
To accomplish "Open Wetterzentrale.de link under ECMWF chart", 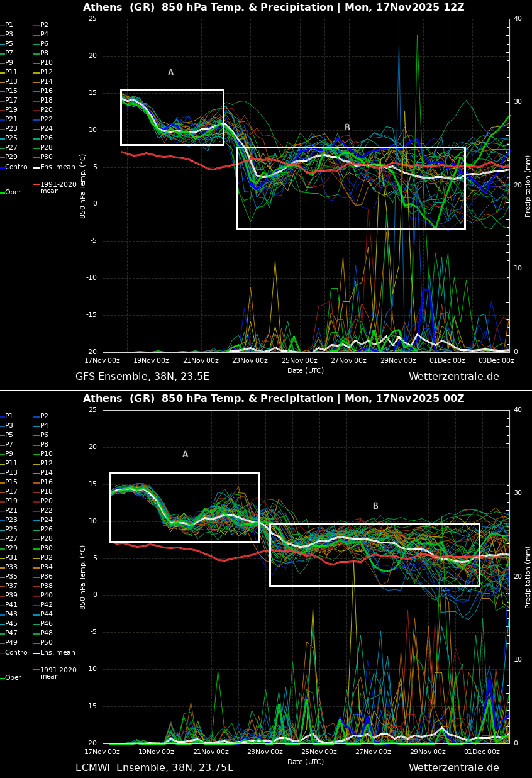I will click(x=453, y=768).
